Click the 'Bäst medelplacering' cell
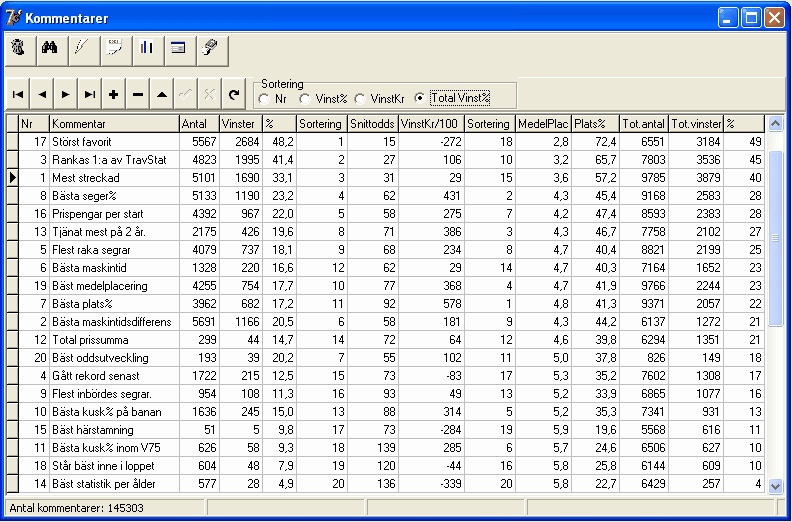The width and height of the screenshot is (792, 522). [x=115, y=286]
